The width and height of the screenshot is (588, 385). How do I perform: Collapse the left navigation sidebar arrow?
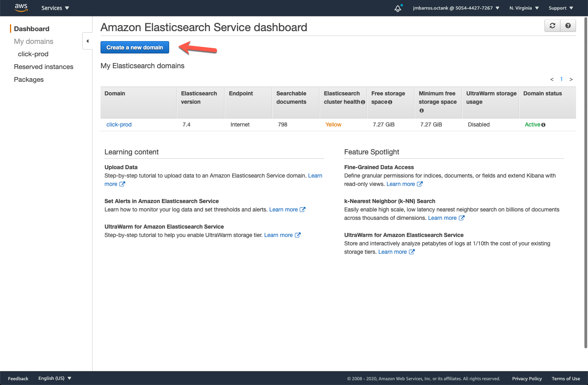pos(87,41)
